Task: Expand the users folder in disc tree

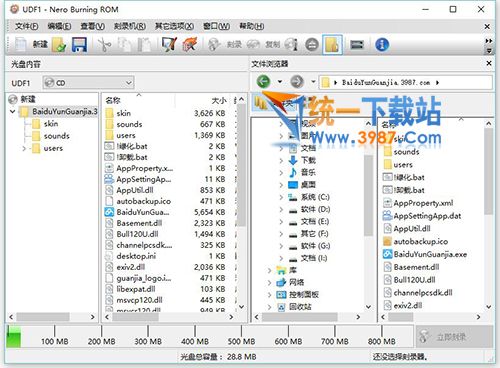Action: pyautogui.click(x=24, y=148)
